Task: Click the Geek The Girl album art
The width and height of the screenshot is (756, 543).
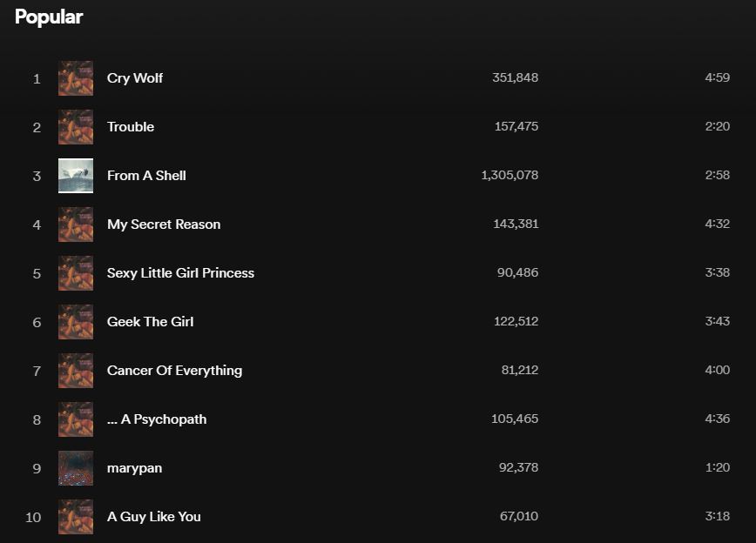Action: 76,322
